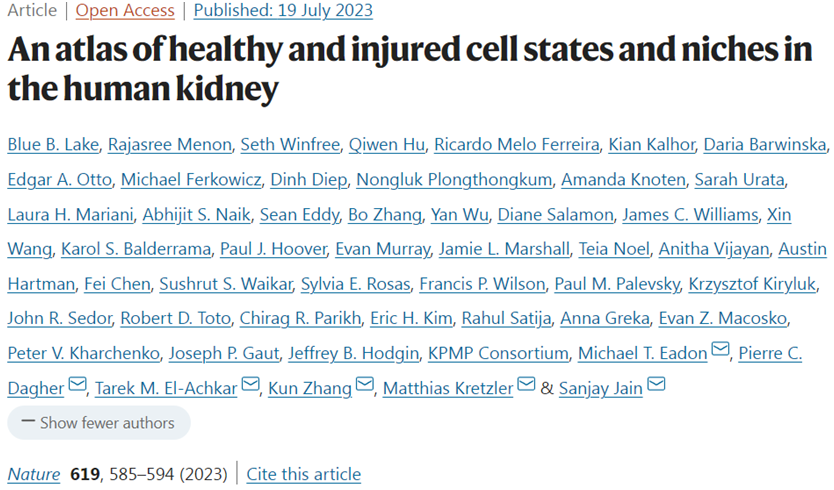This screenshot has height=490, width=834.
Task: Click envelope icon after Pierre C. Dagher
Action: pyautogui.click(x=78, y=386)
